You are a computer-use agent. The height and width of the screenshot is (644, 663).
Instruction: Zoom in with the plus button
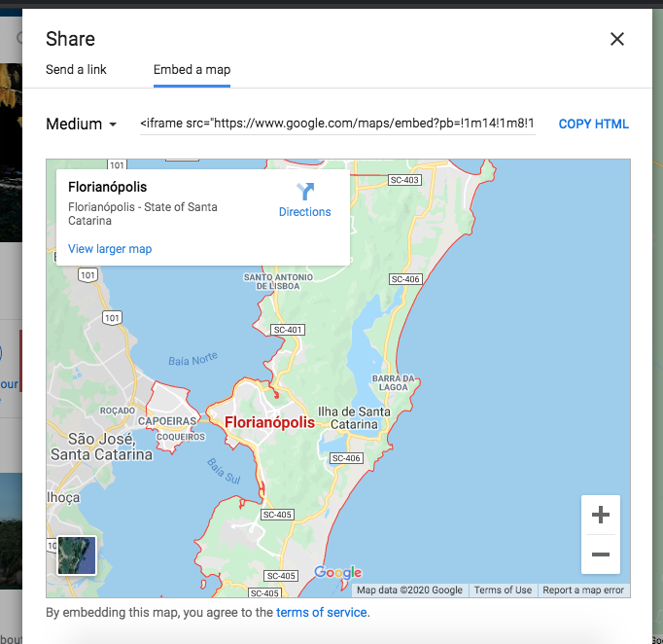[601, 515]
